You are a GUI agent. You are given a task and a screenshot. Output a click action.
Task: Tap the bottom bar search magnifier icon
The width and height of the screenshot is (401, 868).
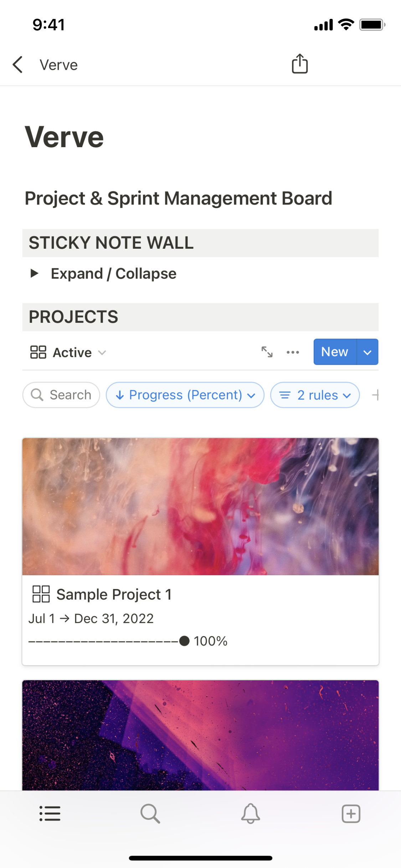150,813
